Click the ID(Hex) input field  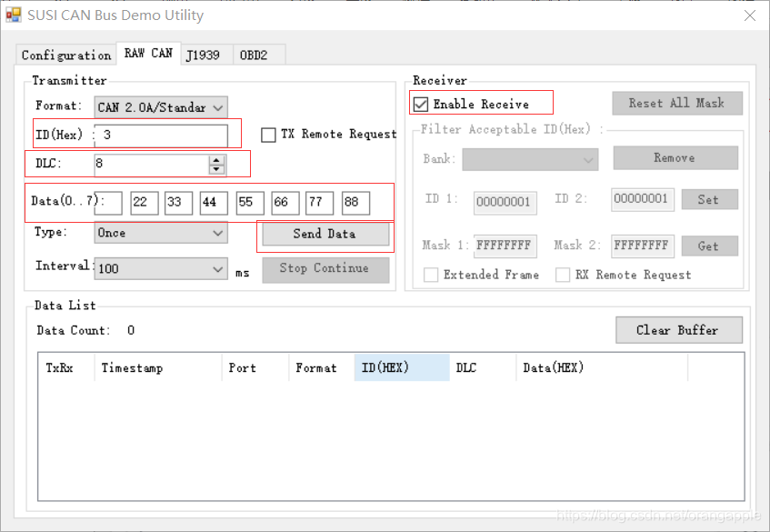tap(161, 135)
